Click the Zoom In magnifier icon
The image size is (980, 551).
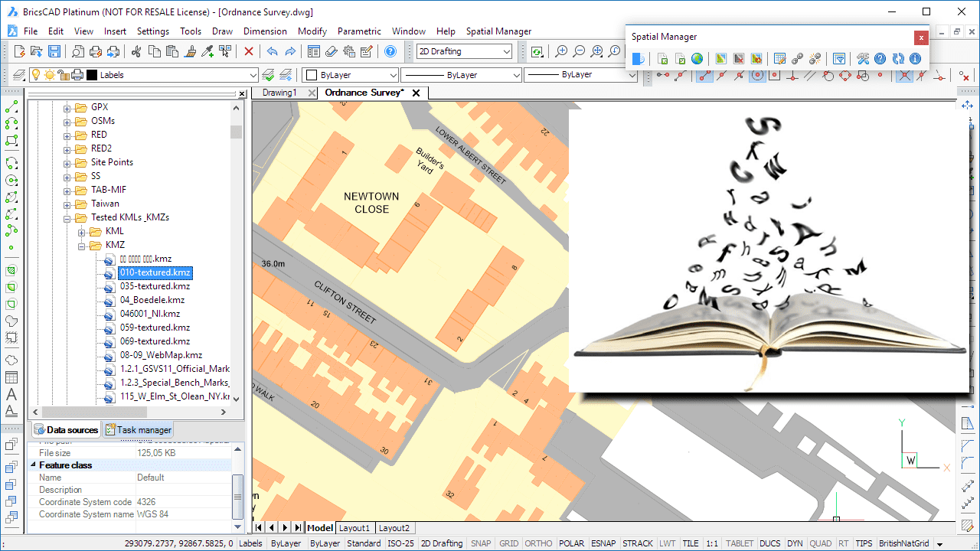pos(561,51)
